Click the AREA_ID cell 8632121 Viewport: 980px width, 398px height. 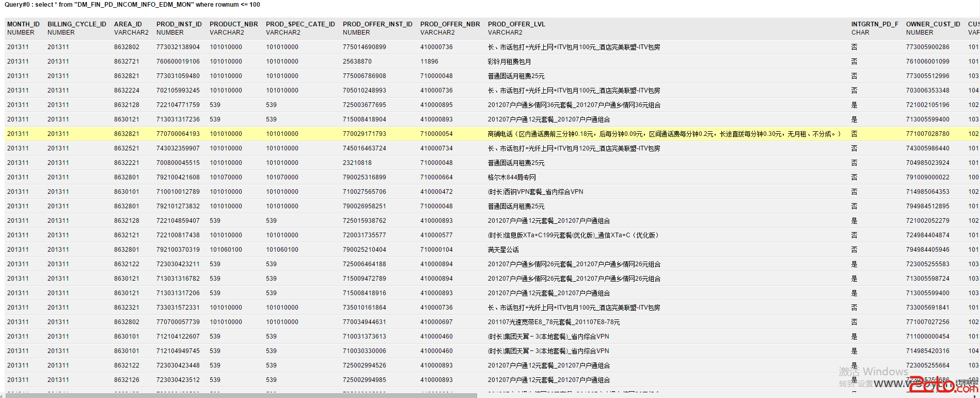(127, 235)
